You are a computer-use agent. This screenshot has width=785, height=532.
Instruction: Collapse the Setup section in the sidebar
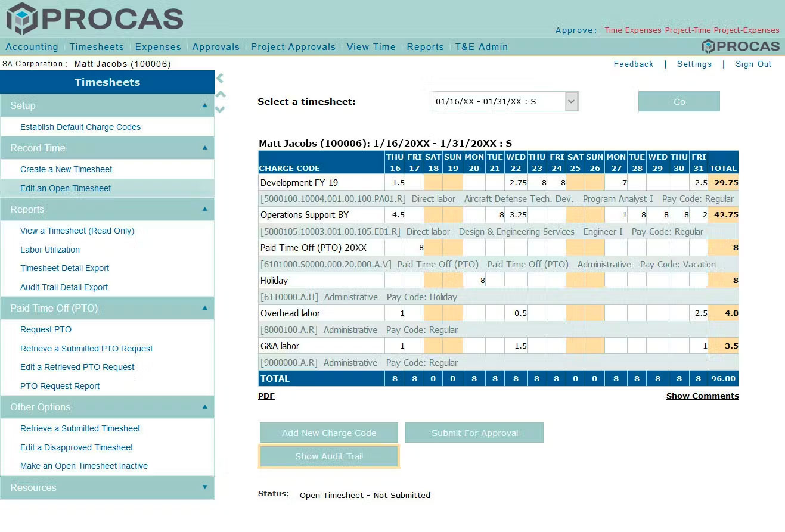(x=205, y=105)
